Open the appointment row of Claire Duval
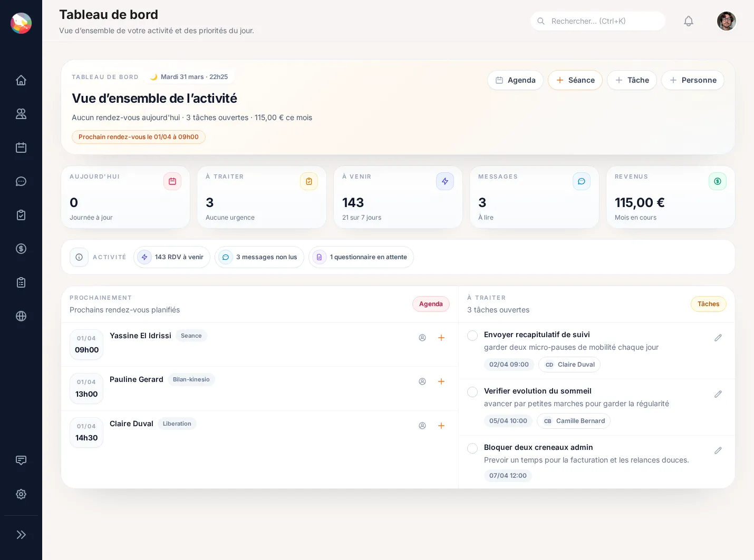This screenshot has height=560, width=754. click(x=260, y=433)
